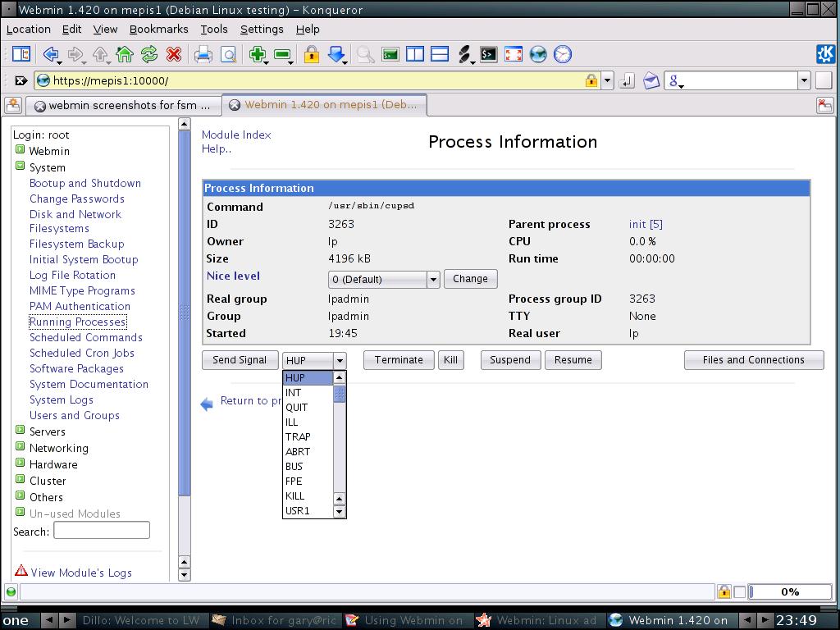Viewport: 840px width, 630px height.
Task: Go to the Home page icon
Action: click(125, 54)
